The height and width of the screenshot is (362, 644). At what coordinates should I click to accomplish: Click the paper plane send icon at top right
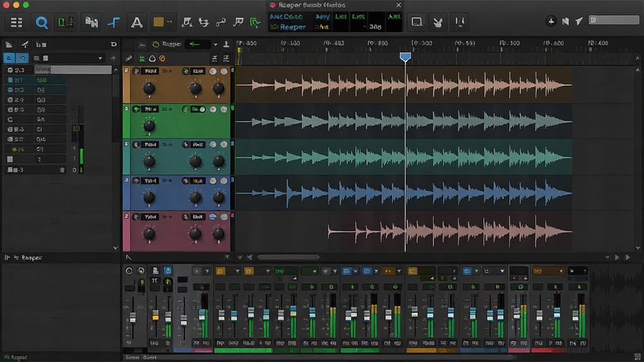[579, 21]
